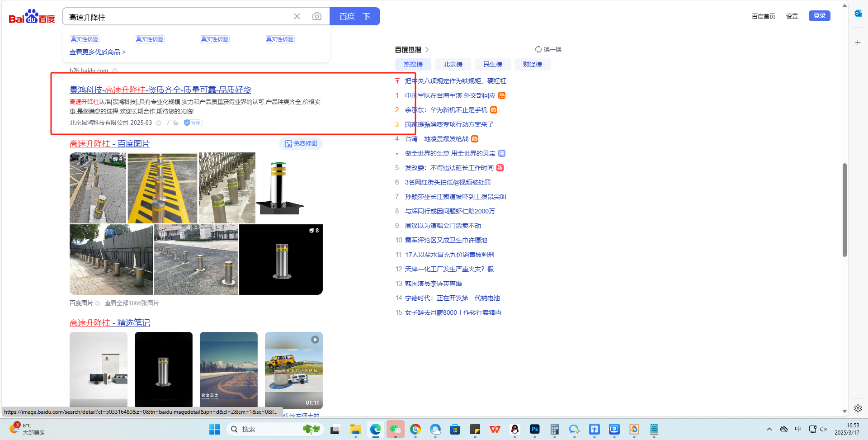868x440 pixels.
Task: Click 查看全部1066张图片 link
Action: coord(132,303)
